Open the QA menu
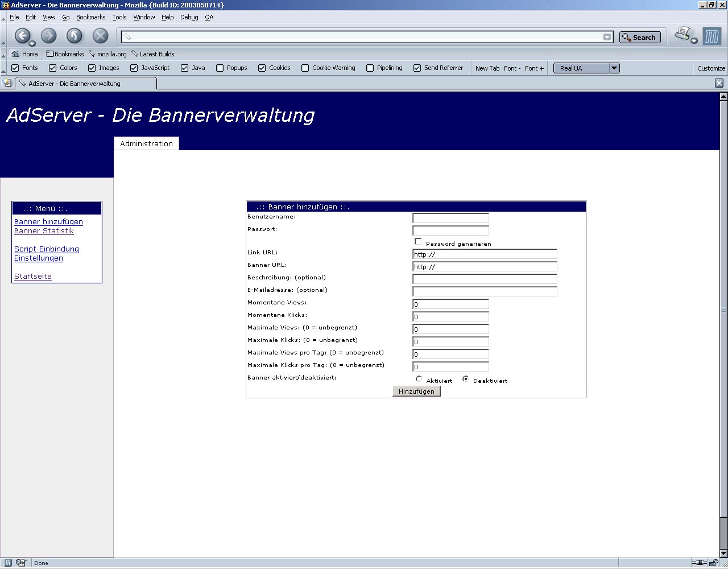 [x=209, y=17]
